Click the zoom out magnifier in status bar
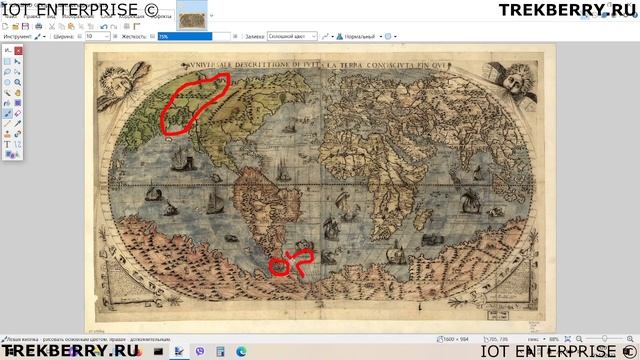The width and height of the screenshot is (640, 360). [x=579, y=339]
